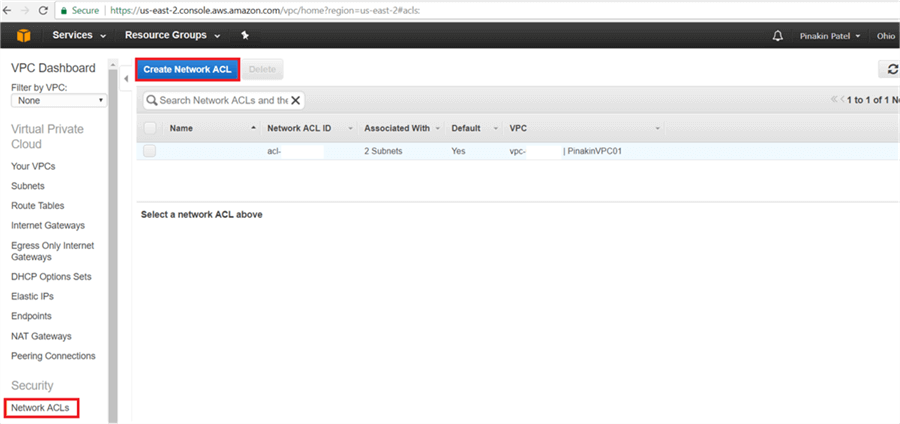Click the magnifier icon in search box
The image size is (900, 424).
pos(152,100)
